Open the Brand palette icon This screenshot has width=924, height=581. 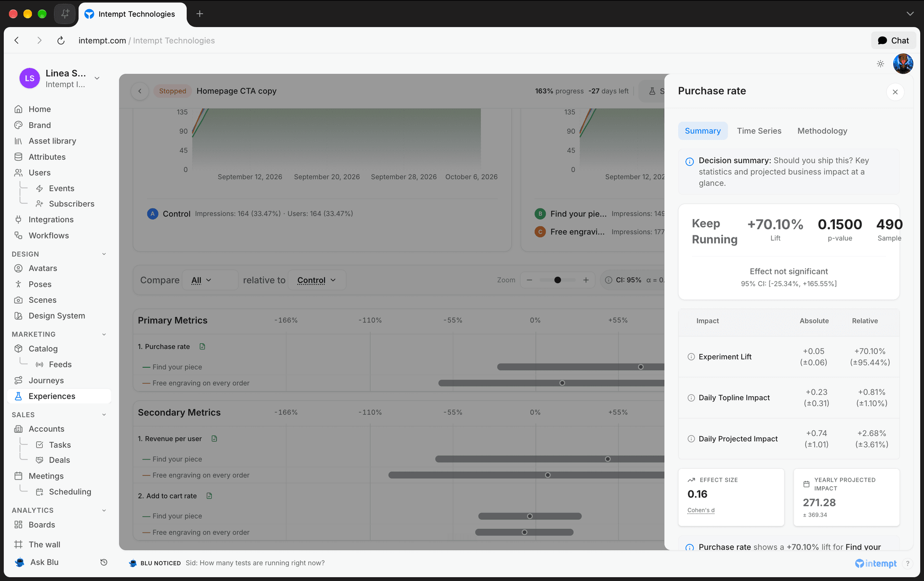(x=18, y=125)
